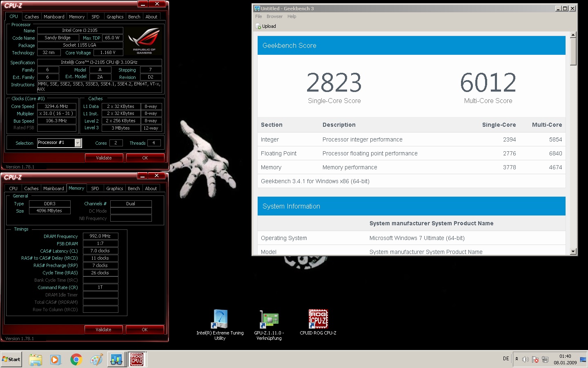Switch to Bench tab in top CPU-Z window
The image size is (588, 368).
pyautogui.click(x=134, y=17)
